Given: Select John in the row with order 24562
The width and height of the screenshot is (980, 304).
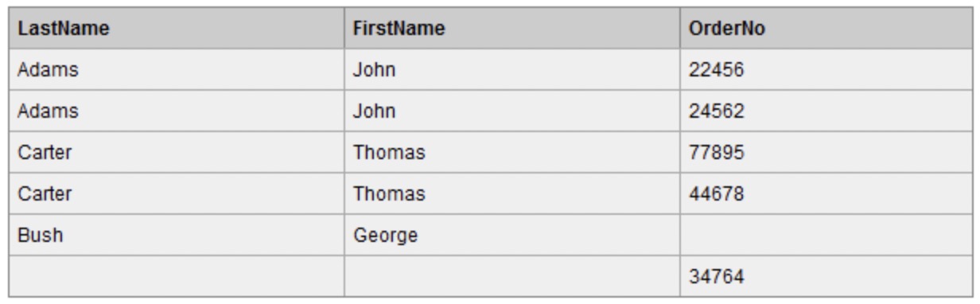Looking at the screenshot, I should [x=511, y=111].
